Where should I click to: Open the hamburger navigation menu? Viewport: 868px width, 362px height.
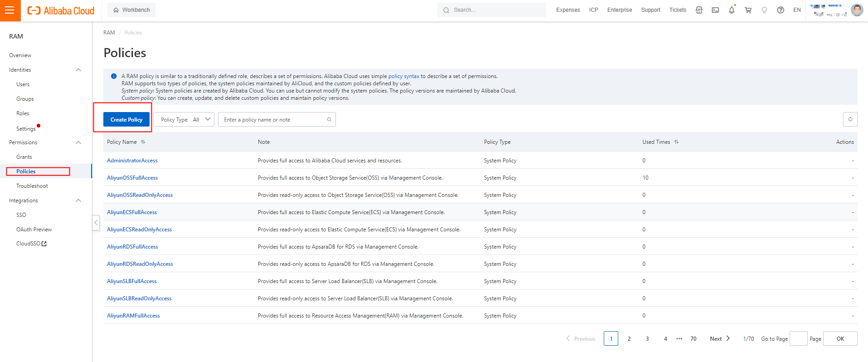pos(10,10)
